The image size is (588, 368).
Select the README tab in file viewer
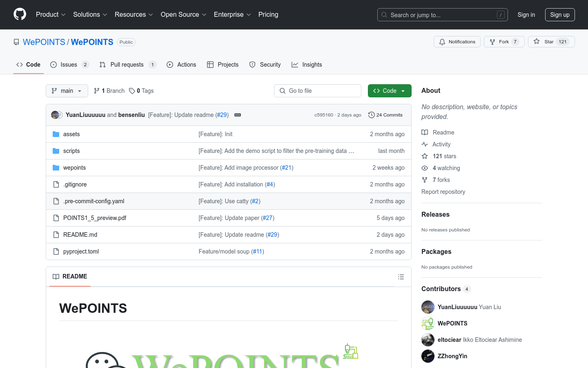click(x=70, y=277)
